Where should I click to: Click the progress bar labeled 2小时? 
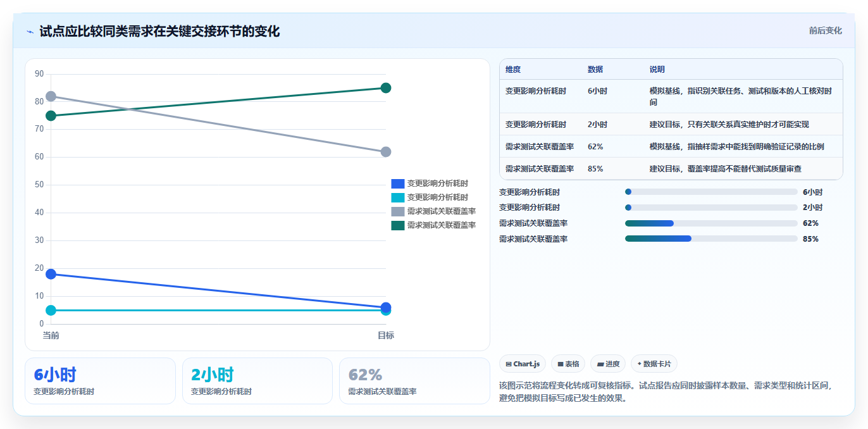coord(711,208)
